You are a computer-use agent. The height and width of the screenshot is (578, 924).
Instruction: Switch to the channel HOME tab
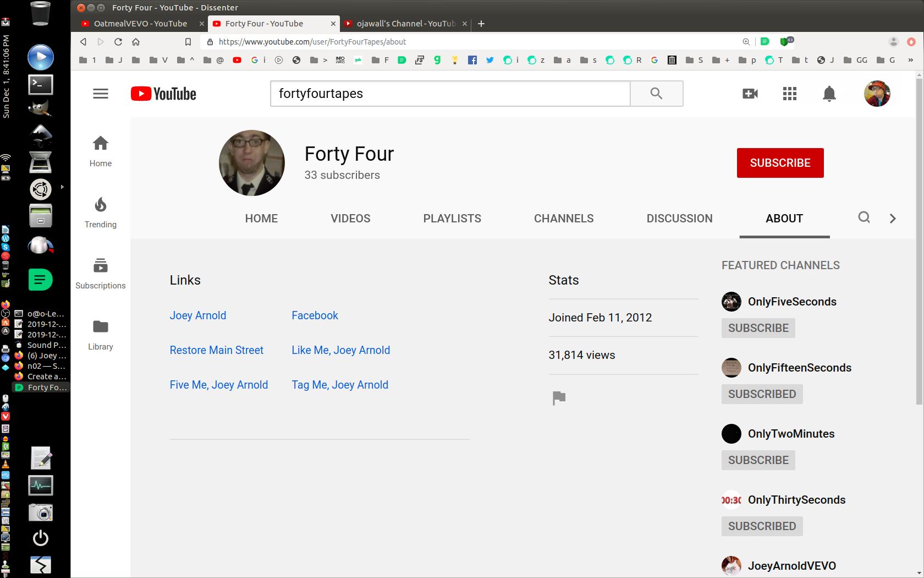261,219
